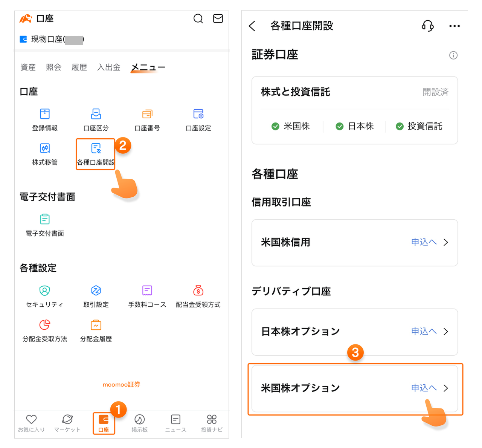
Task: Click the 投資信託 green checkmark badge
Action: pos(400,126)
